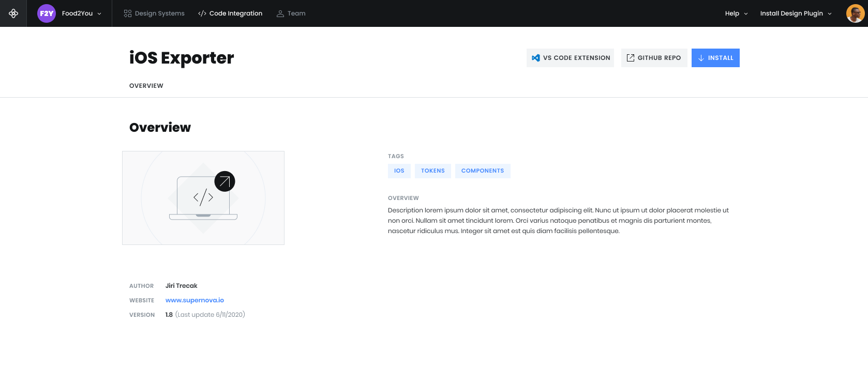Viewport: 868px width, 369px height.
Task: Click the exporter preview thumbnail
Action: coord(203,198)
